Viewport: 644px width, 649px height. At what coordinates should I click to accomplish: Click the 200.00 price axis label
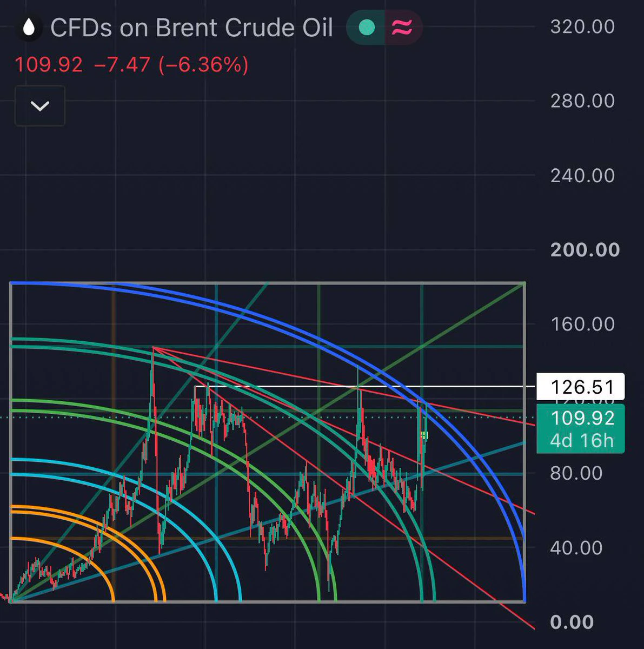pos(585,250)
